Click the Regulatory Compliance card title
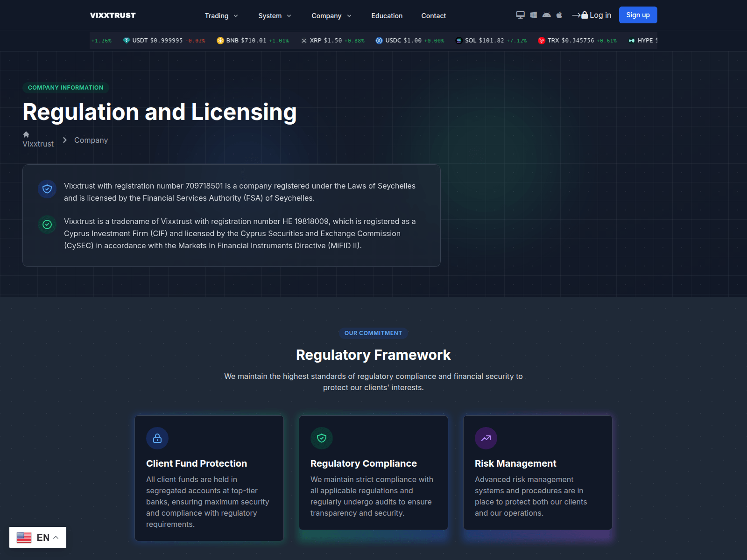 click(x=364, y=463)
